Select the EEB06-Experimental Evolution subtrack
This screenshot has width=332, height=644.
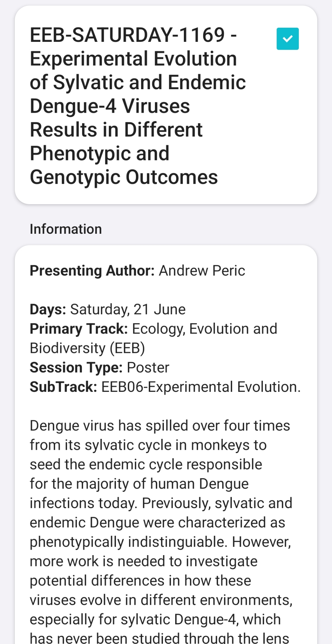[201, 387]
